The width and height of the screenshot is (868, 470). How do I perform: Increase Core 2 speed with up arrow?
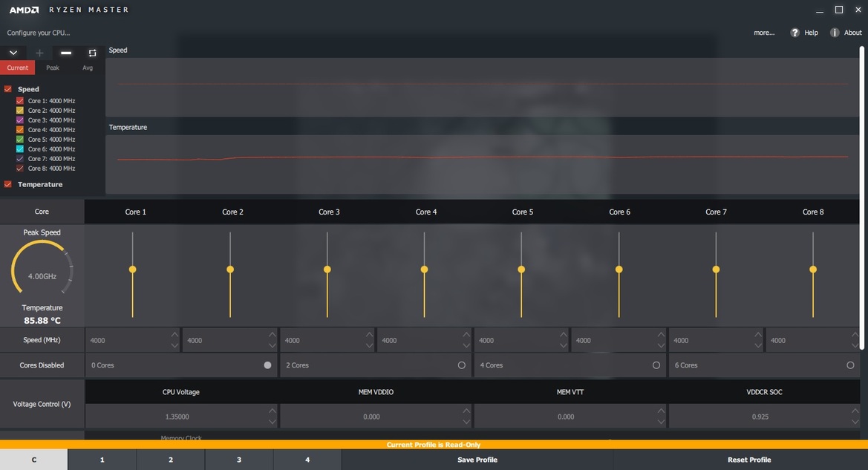pos(272,334)
